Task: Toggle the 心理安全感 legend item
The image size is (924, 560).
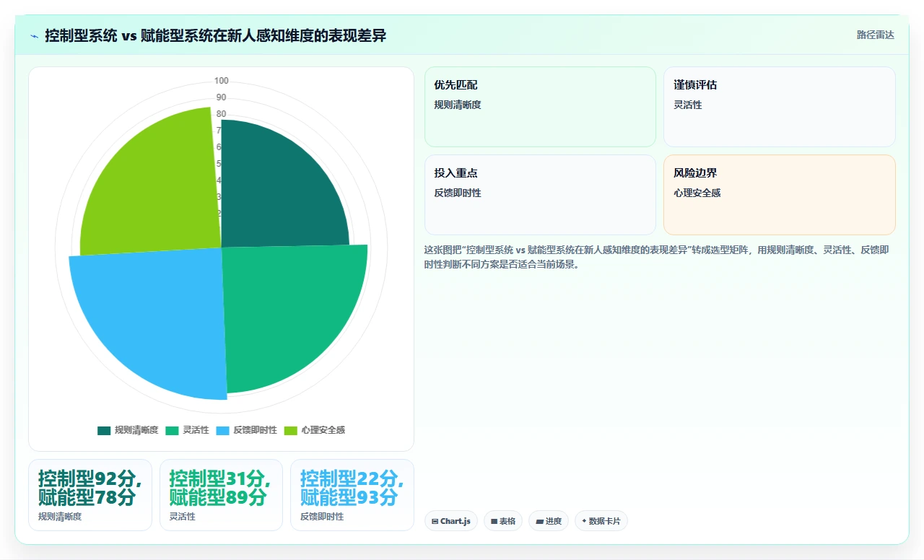Action: pyautogui.click(x=314, y=430)
